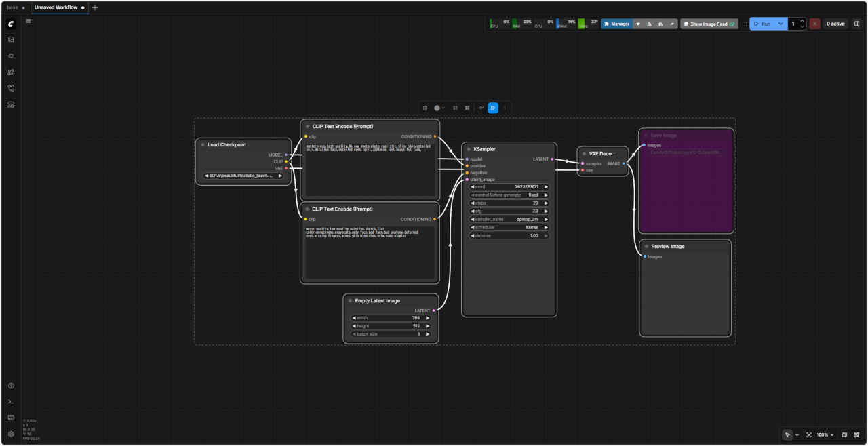868x446 pixels.
Task: Open the help icon in the left sidebar
Action: [x=11, y=386]
